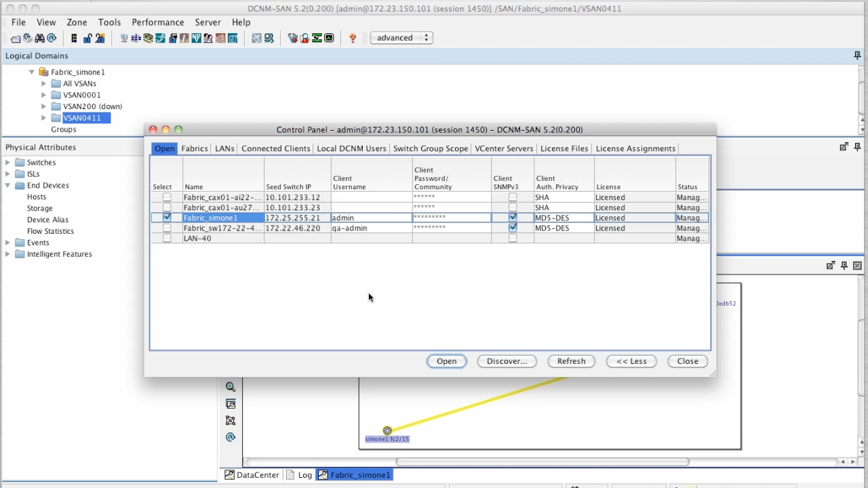Tick Select checkbox for Fabric_cax01-au27 row
Image resolution: width=868 pixels, height=488 pixels.
(x=167, y=207)
